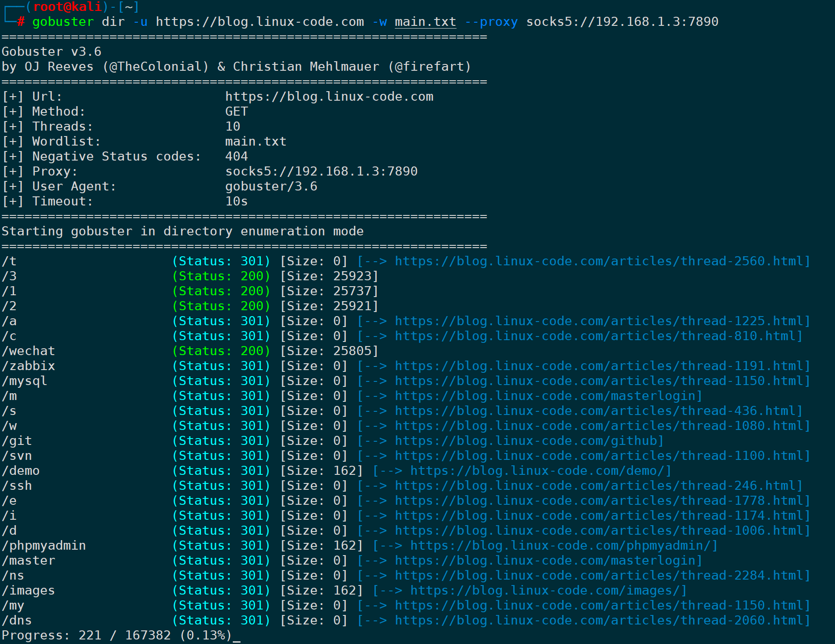Click the main.txt argument in command line
The image size is (835, 644).
click(x=425, y=22)
